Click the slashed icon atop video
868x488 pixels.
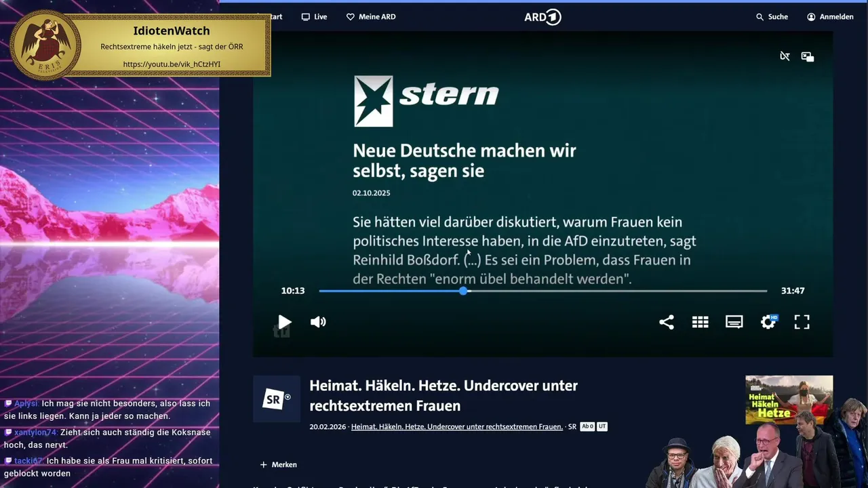coord(785,56)
